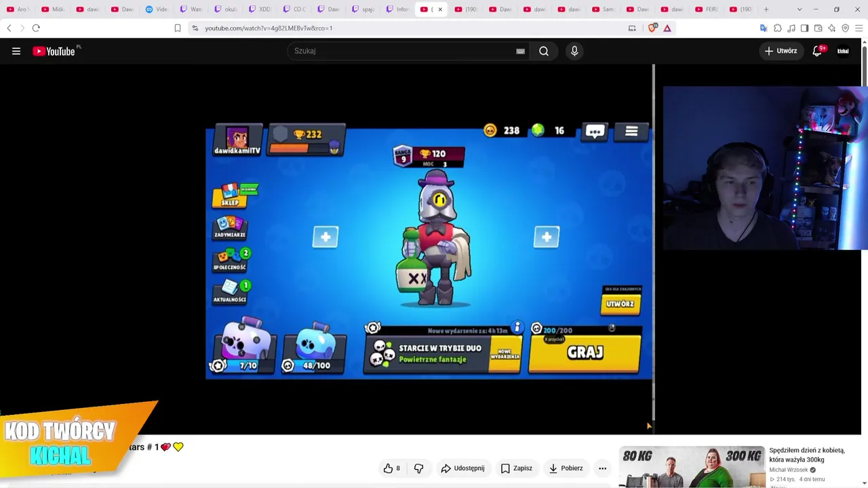This screenshot has height=488, width=868.
Task: Reload the current page
Action: coord(36,28)
